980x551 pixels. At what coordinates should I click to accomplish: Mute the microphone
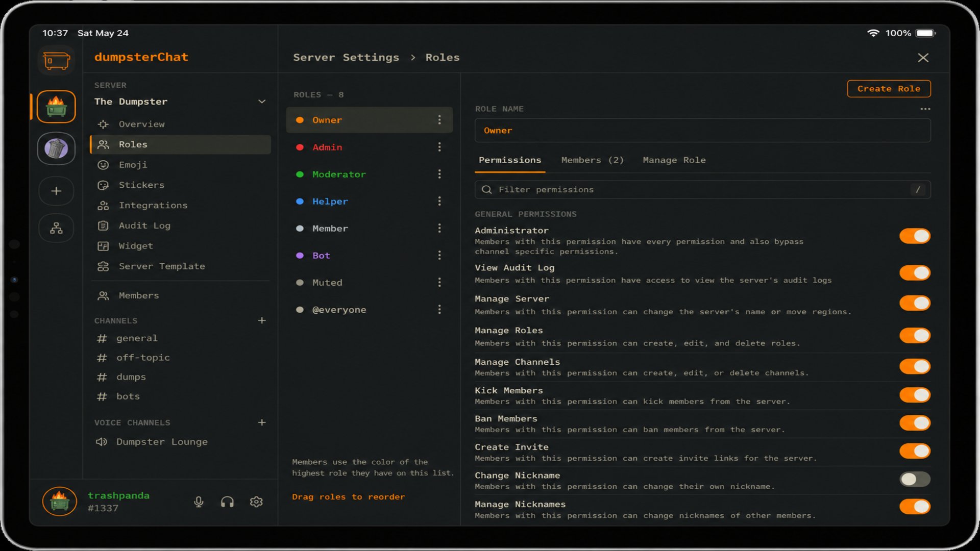[x=199, y=502]
